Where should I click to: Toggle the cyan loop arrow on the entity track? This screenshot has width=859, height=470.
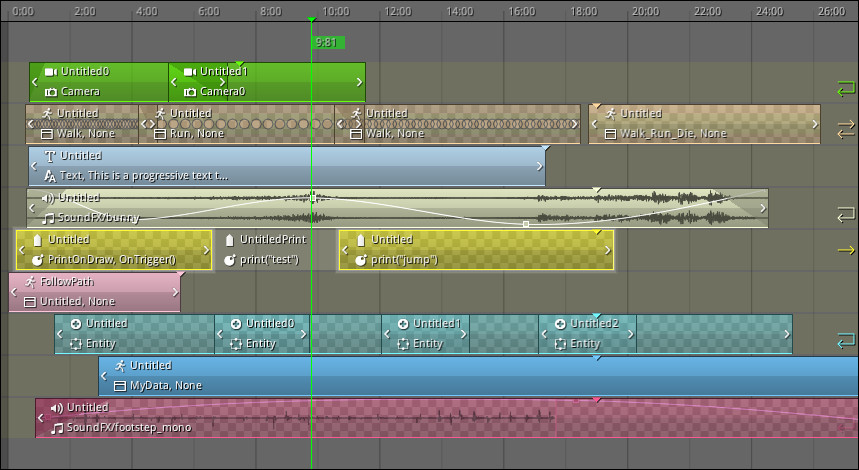[846, 341]
